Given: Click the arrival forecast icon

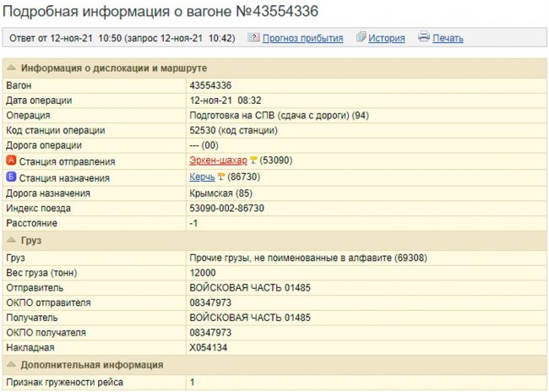Looking at the screenshot, I should [253, 38].
